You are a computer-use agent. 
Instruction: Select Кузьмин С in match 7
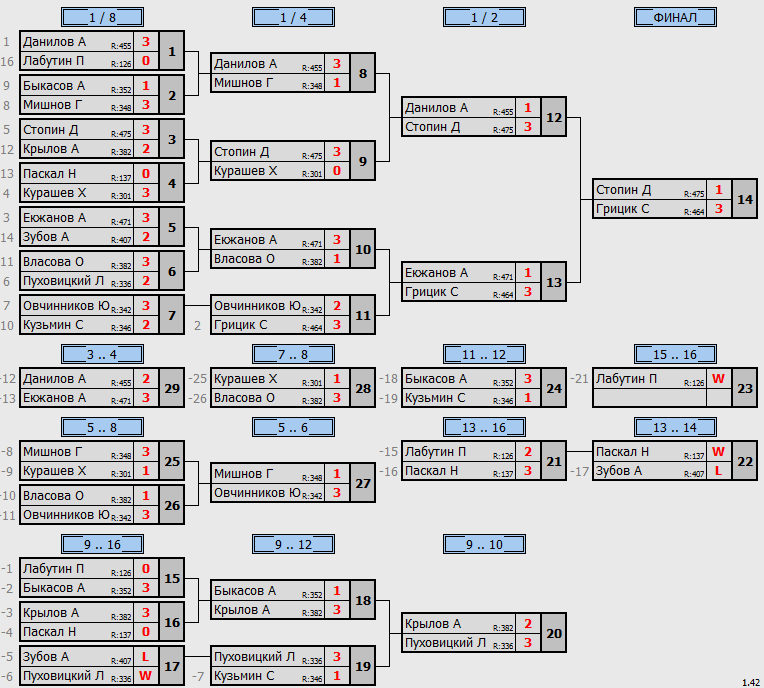53,325
